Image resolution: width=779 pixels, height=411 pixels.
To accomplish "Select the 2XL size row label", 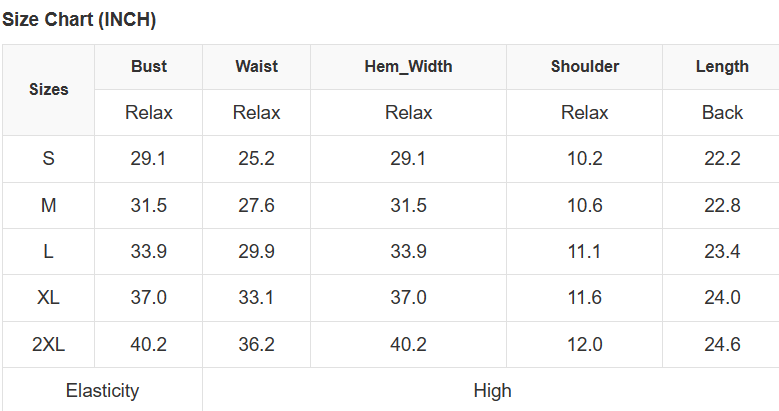I will 49,345.
